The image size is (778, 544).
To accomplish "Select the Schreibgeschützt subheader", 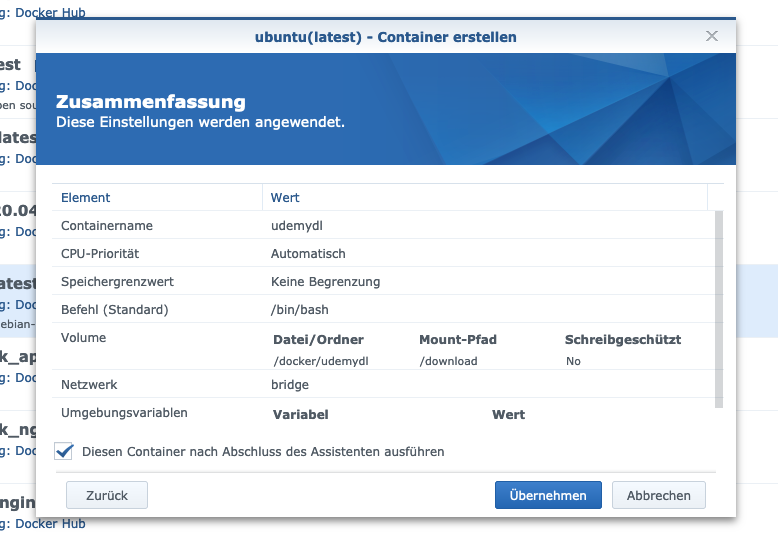I will (x=623, y=340).
